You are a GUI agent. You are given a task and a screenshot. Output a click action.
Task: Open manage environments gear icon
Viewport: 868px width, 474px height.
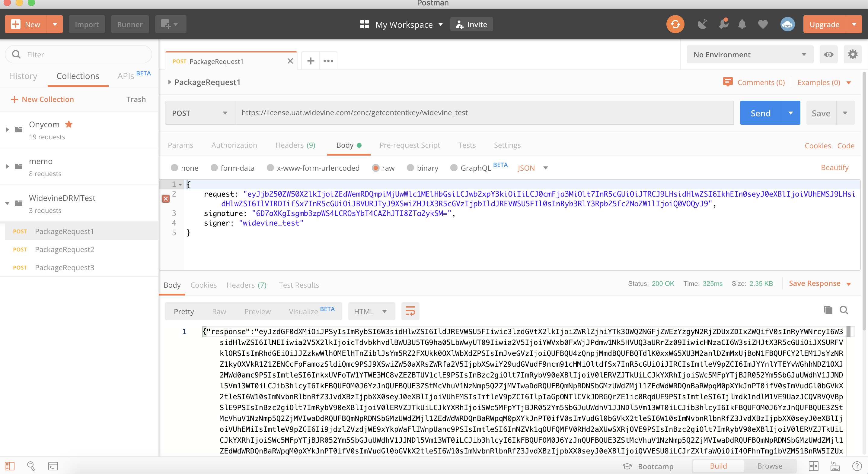[853, 55]
